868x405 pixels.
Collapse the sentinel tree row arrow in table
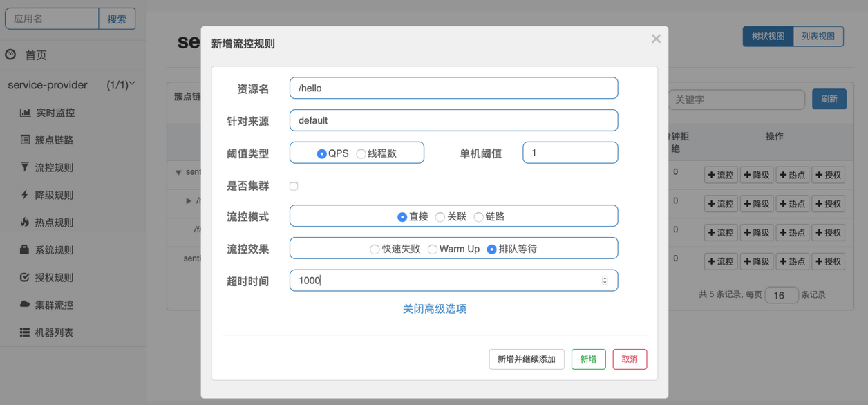click(x=178, y=172)
